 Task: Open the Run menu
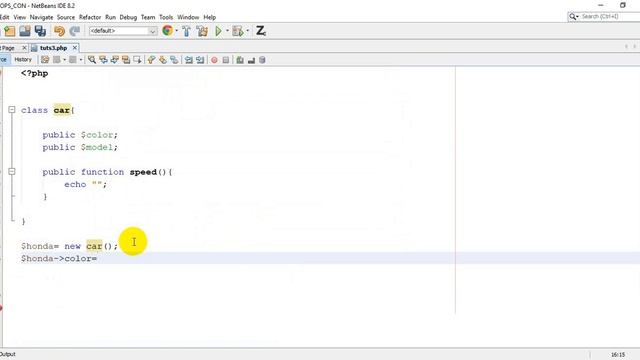click(110, 17)
